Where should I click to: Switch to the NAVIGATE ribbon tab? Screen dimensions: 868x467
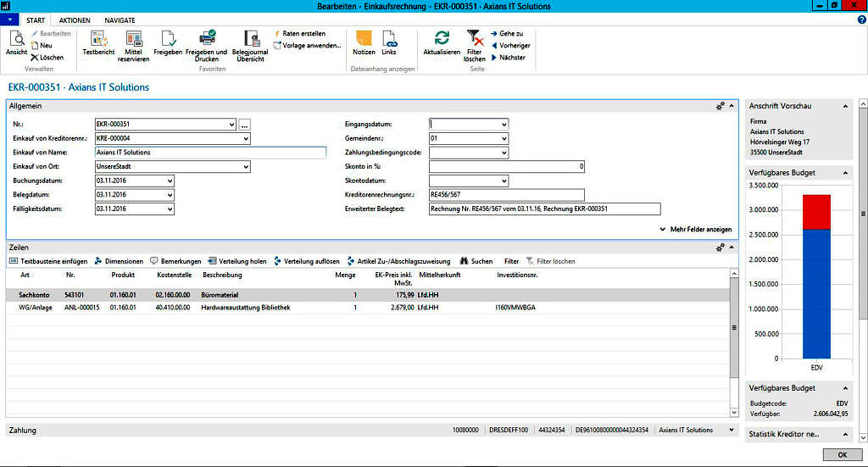[120, 19]
